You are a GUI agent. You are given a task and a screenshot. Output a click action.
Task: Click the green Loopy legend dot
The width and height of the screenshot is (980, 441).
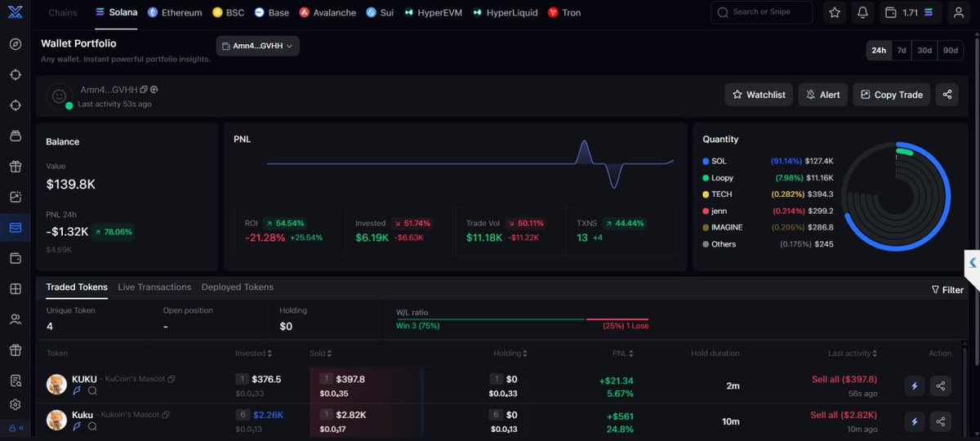click(x=705, y=178)
